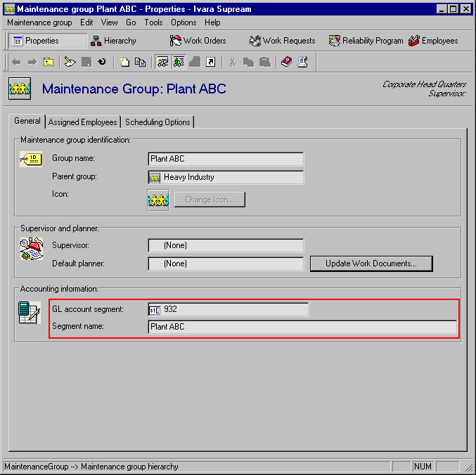
Task: Toggle the red and blue glasses view icon
Action: coord(162,62)
